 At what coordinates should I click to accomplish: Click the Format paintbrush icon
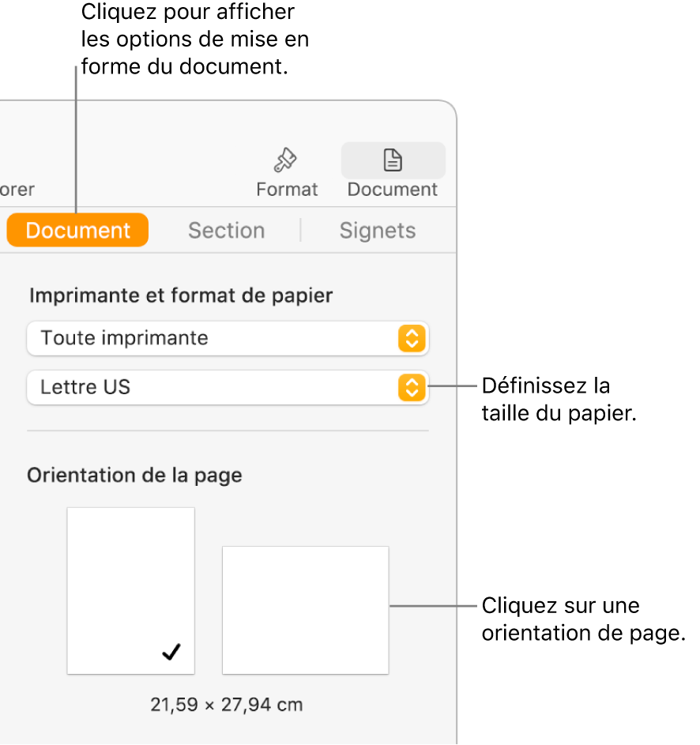pyautogui.click(x=285, y=160)
